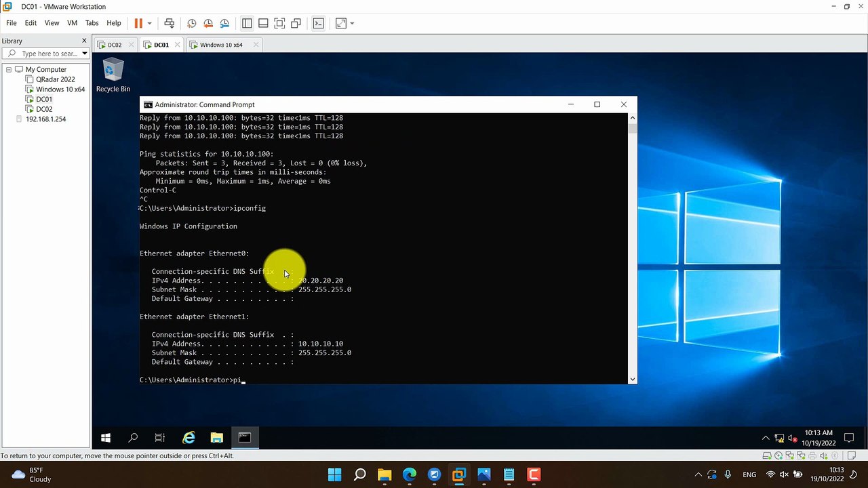Click the stretch guest display icon
868x488 pixels.
[x=340, y=23]
